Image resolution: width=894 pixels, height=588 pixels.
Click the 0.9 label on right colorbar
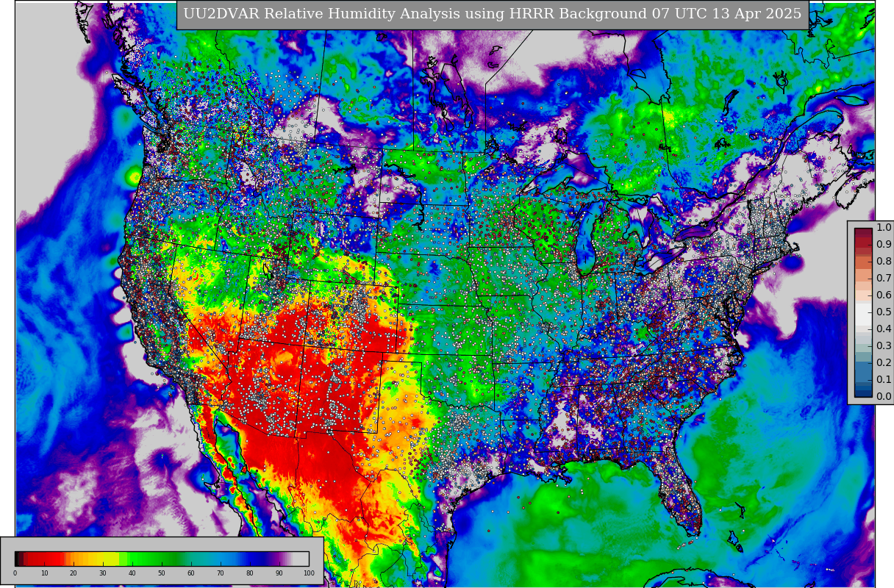click(884, 245)
